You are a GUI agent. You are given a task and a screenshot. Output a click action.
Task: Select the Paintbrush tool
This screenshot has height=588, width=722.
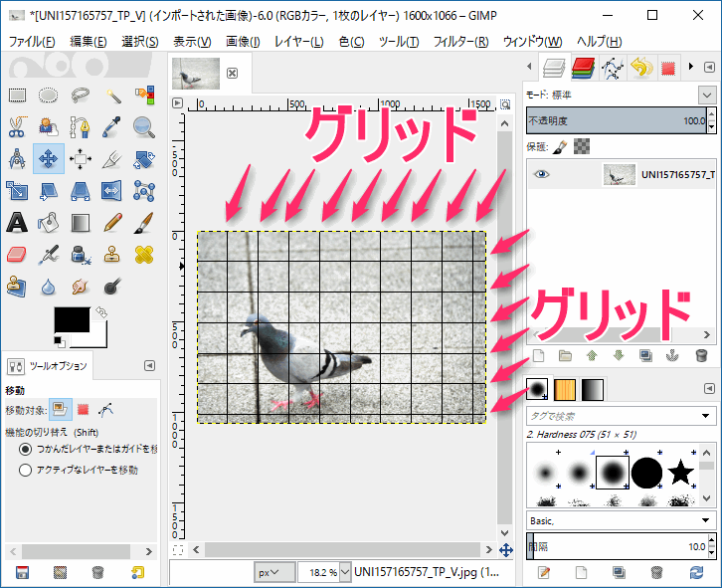click(144, 223)
